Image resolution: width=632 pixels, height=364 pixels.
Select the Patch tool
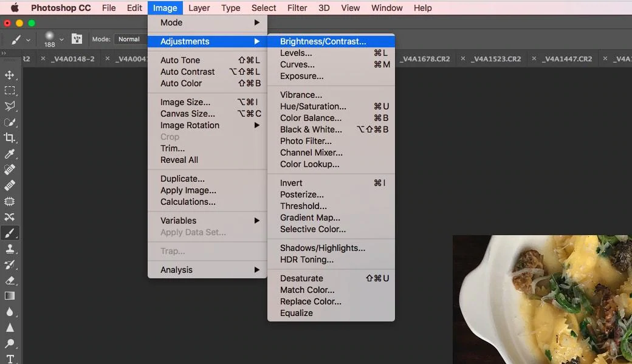[x=10, y=201]
